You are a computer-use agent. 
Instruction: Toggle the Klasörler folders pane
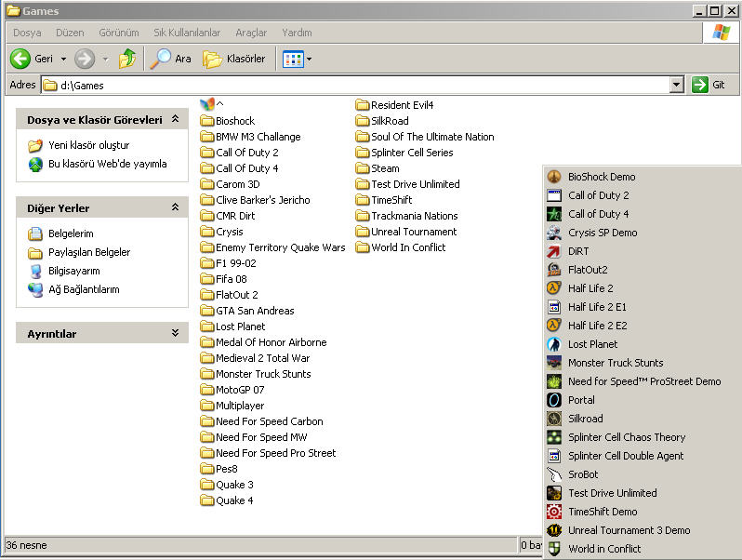[x=233, y=59]
